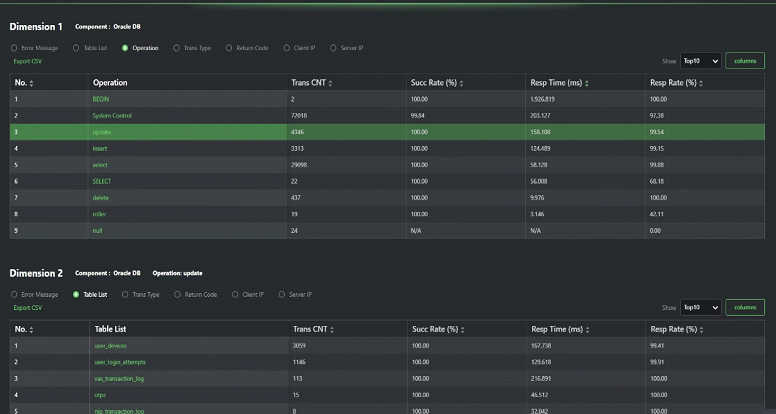Open the columns selector in Dimension 2

pos(744,308)
